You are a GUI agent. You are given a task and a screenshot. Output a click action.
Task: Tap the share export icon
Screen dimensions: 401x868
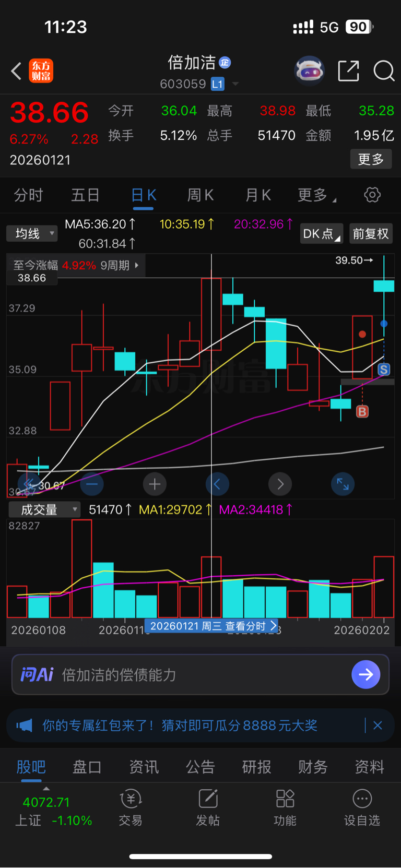click(349, 71)
